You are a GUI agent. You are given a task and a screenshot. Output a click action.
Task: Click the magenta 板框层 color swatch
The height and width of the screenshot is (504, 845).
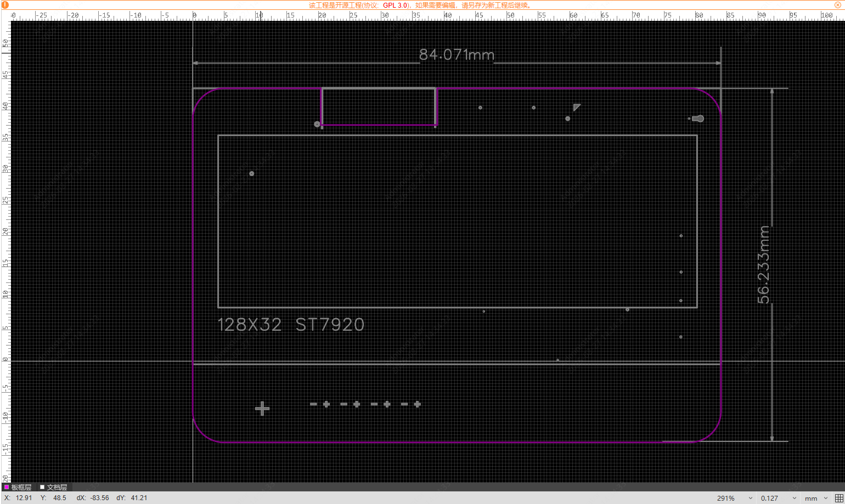tap(7, 487)
